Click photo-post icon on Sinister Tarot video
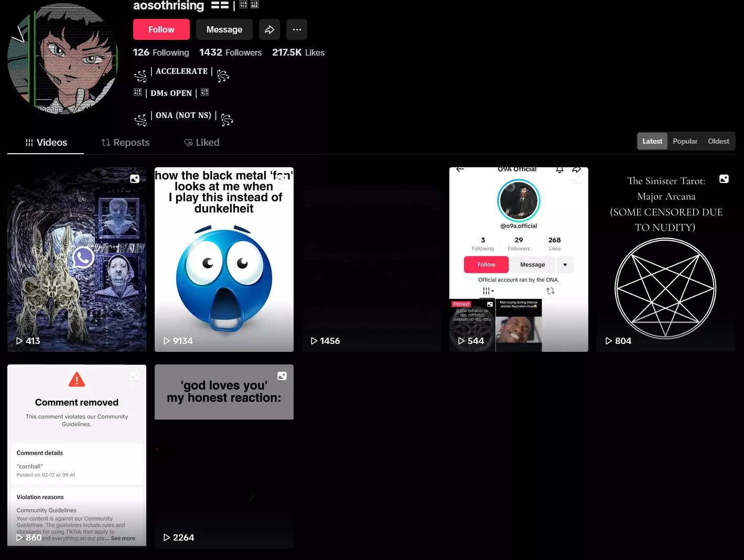The height and width of the screenshot is (560, 744). [x=724, y=179]
